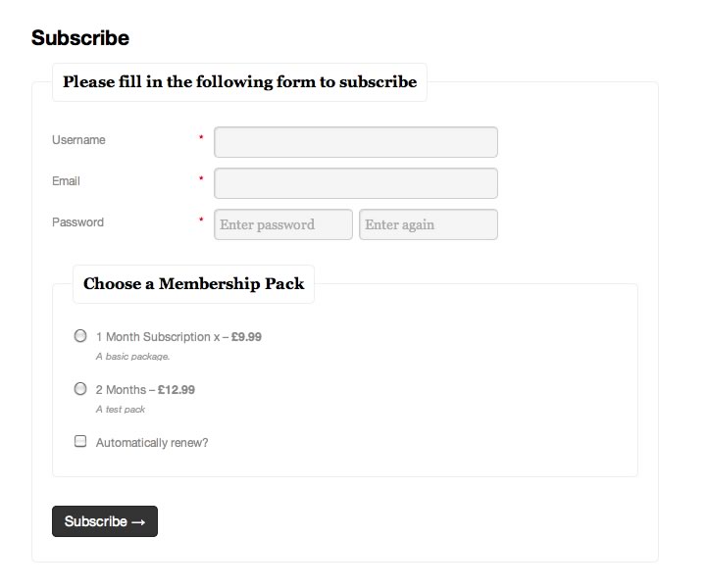
Task: Enable the Automatically renew checkbox
Action: coord(80,442)
